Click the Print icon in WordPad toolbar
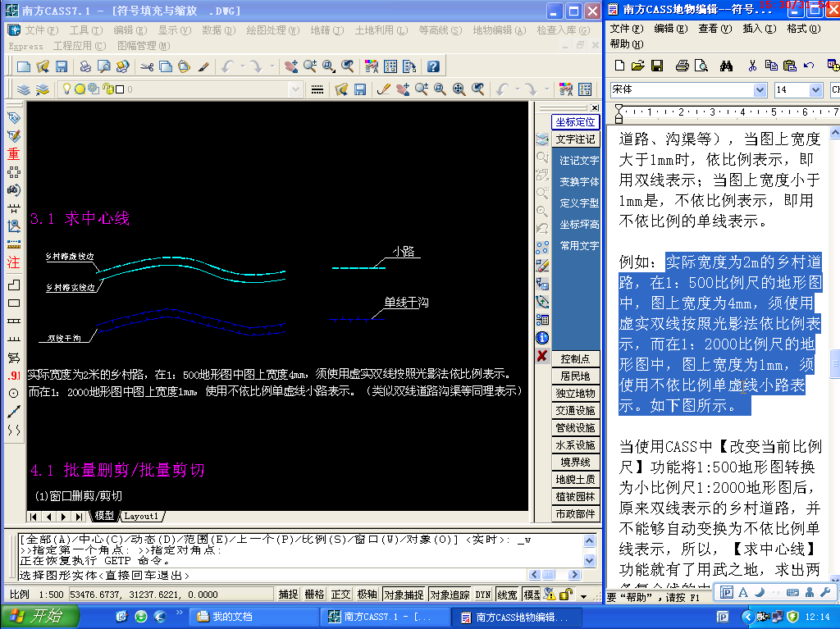840x629 pixels. (682, 66)
